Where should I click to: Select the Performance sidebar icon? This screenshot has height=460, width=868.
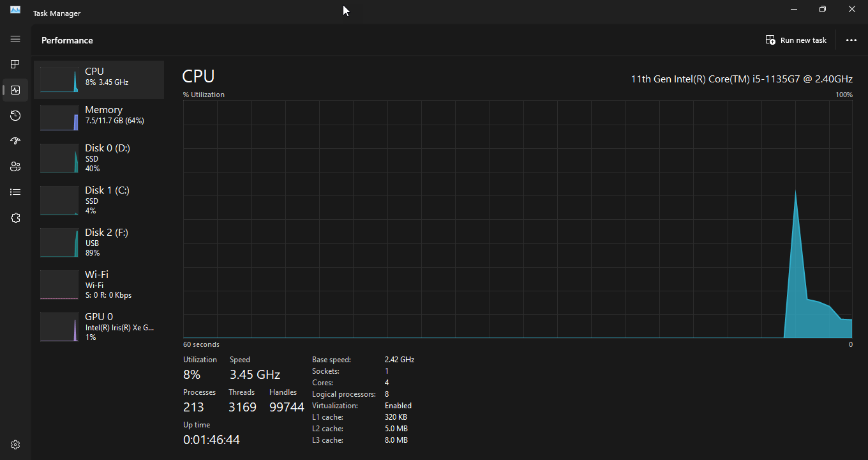pos(15,90)
